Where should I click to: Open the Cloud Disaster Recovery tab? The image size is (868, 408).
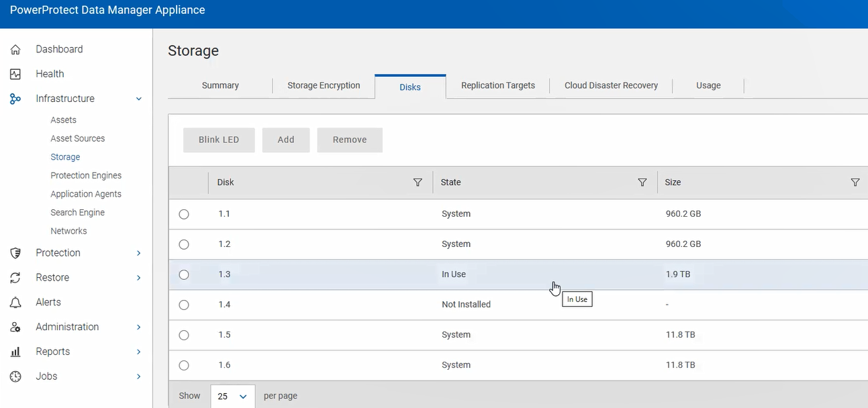[611, 85]
